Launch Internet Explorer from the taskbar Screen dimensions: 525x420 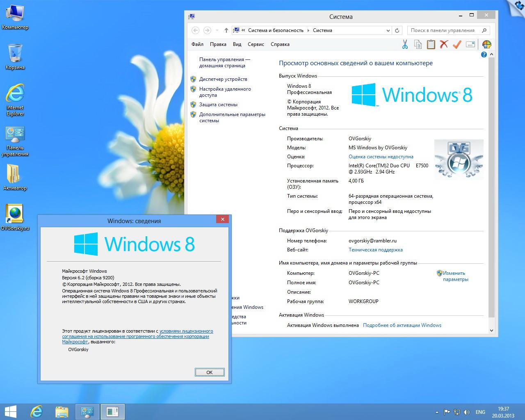[x=37, y=411]
